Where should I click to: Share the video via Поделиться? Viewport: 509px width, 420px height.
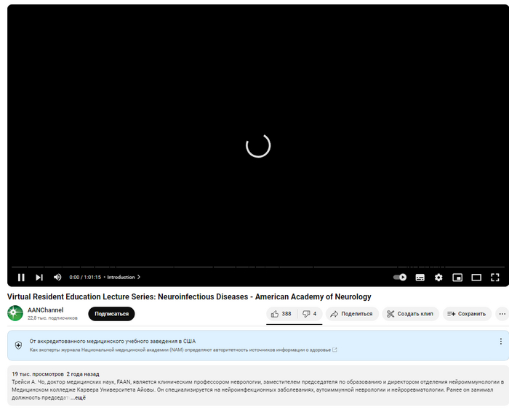pos(352,314)
